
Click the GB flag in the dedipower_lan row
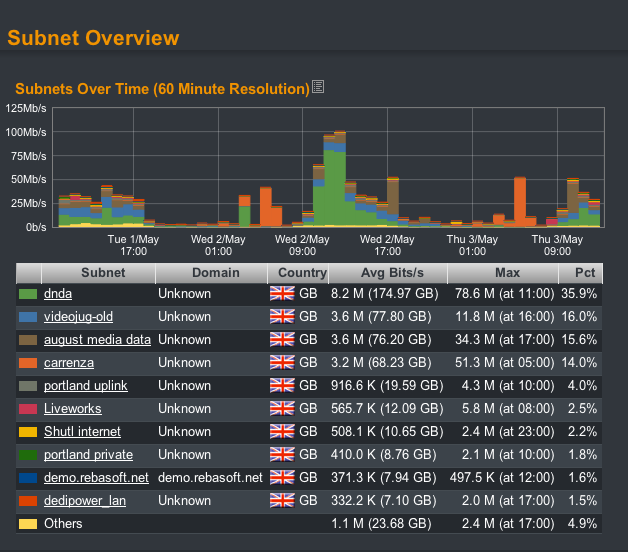[282, 501]
